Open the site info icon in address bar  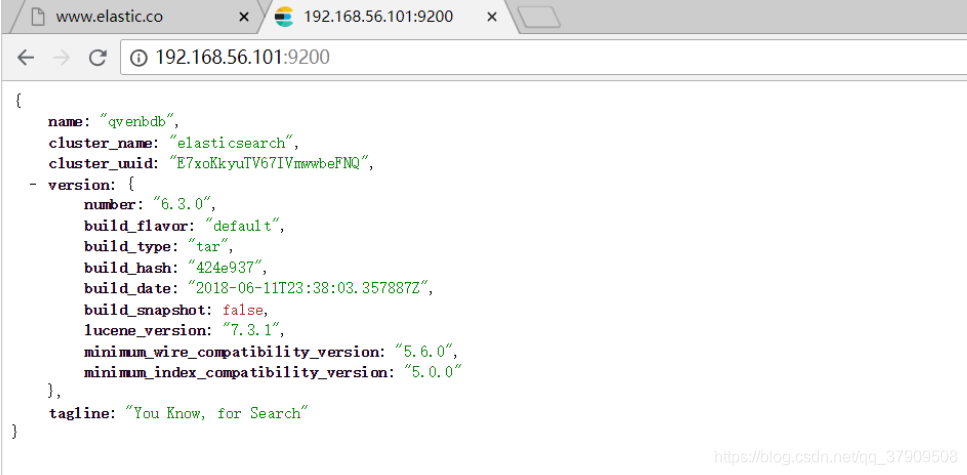point(139,58)
